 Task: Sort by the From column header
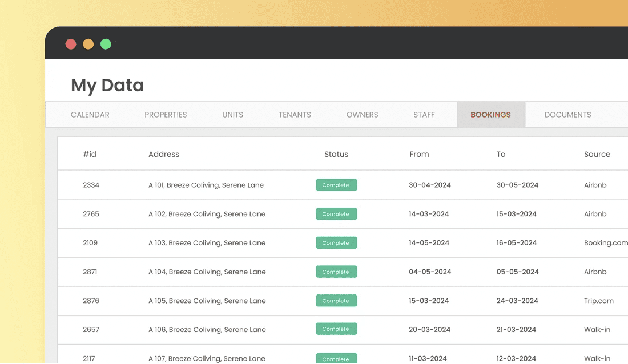coord(419,154)
